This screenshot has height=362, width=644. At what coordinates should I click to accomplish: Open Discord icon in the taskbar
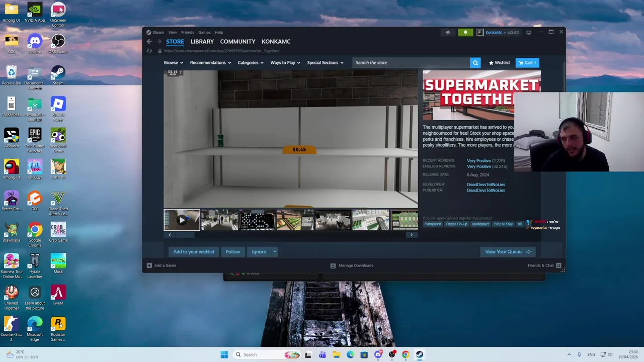[x=378, y=354]
